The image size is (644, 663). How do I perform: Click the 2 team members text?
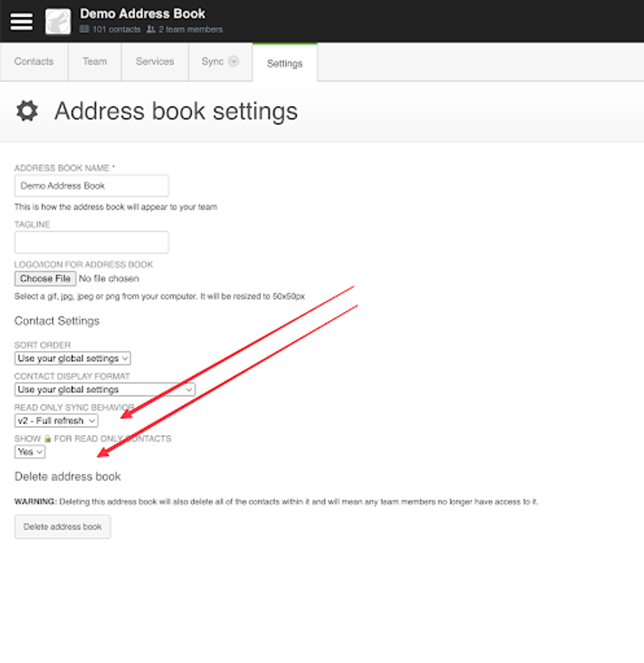pos(190,29)
